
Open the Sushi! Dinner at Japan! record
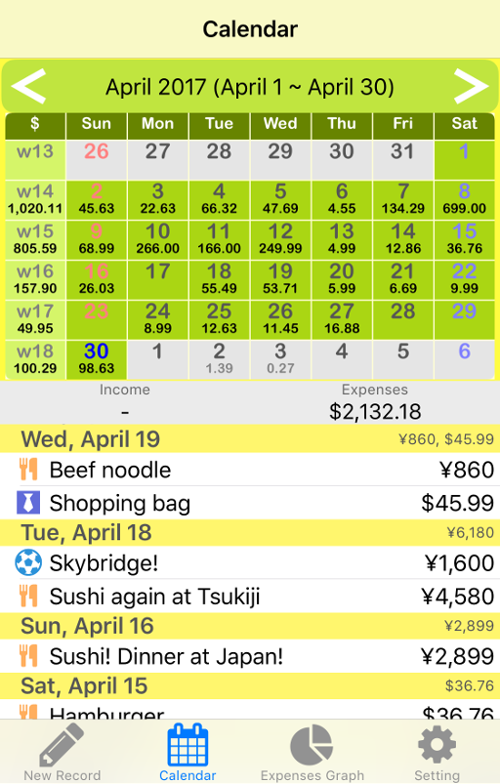(x=250, y=656)
